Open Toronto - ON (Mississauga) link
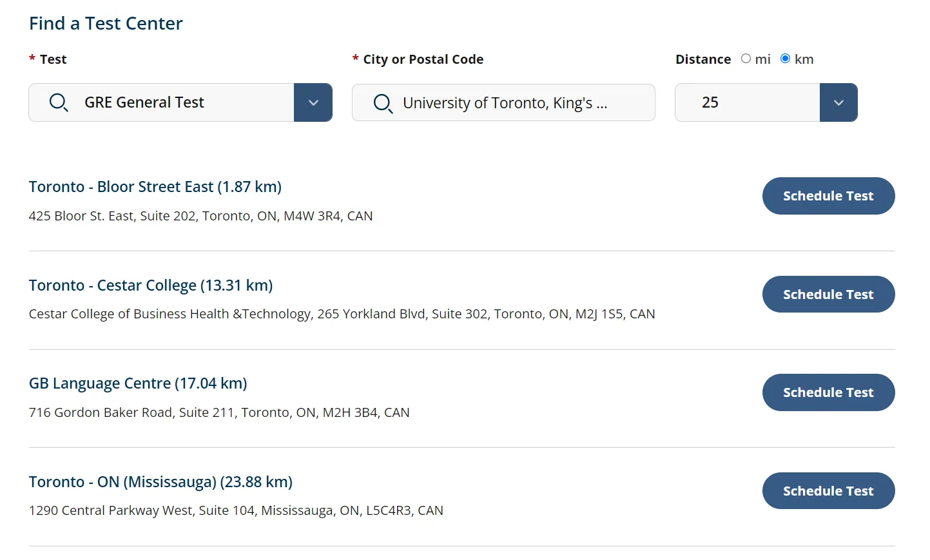 (x=160, y=482)
